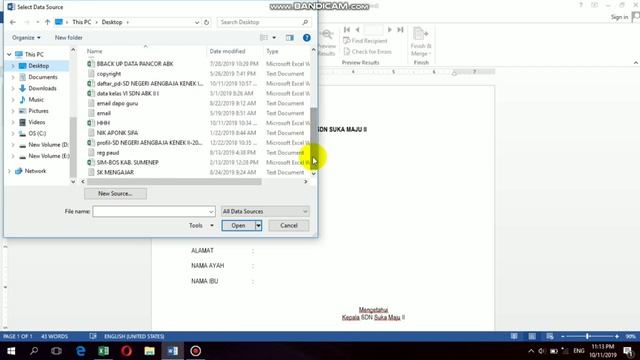Zoom out with status bar minus button
This screenshot has width=640, height=360.
[x=562, y=336]
